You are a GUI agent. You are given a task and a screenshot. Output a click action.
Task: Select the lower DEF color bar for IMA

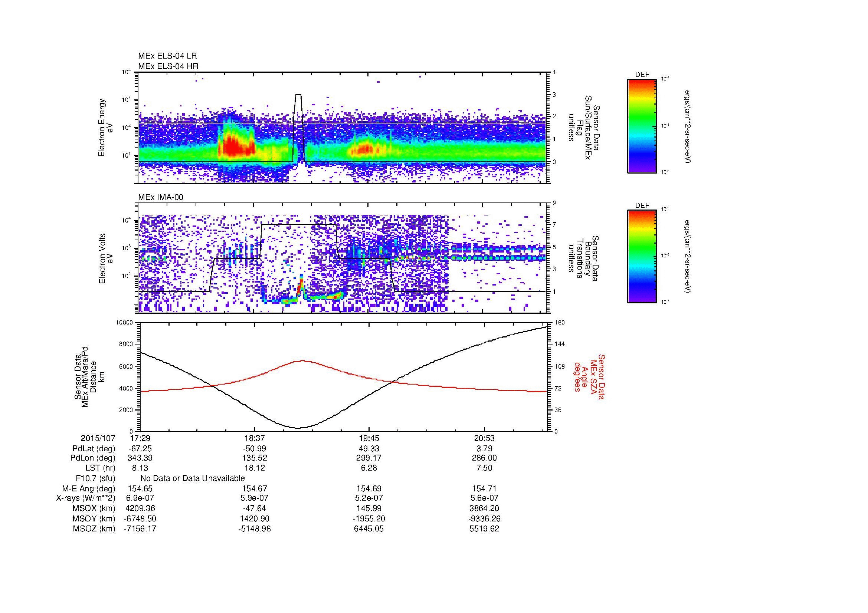pos(642,257)
